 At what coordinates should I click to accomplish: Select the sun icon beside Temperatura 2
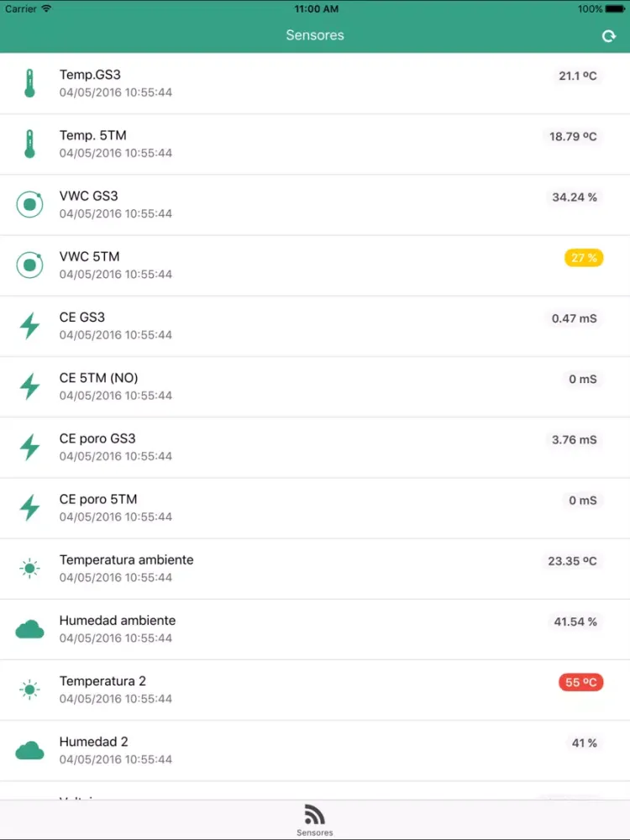30,690
